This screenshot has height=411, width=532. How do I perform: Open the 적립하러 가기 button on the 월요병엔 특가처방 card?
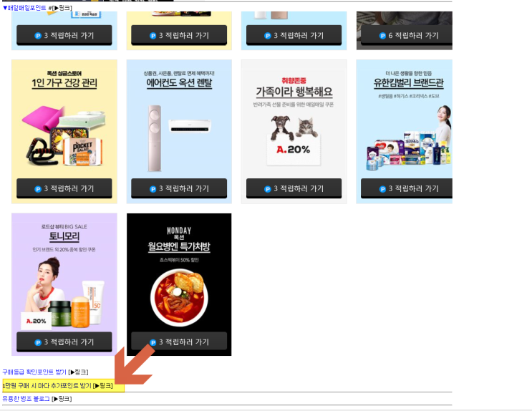[179, 341]
